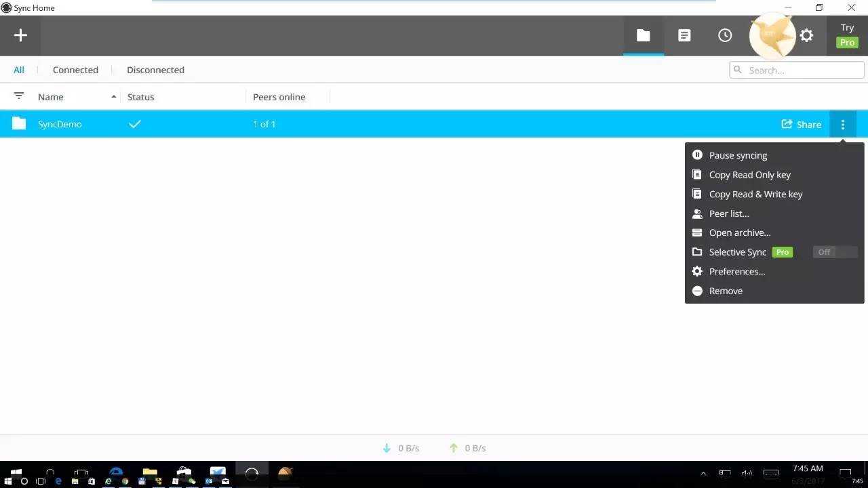Toggle the Selective Sync Off switch

point(835,251)
